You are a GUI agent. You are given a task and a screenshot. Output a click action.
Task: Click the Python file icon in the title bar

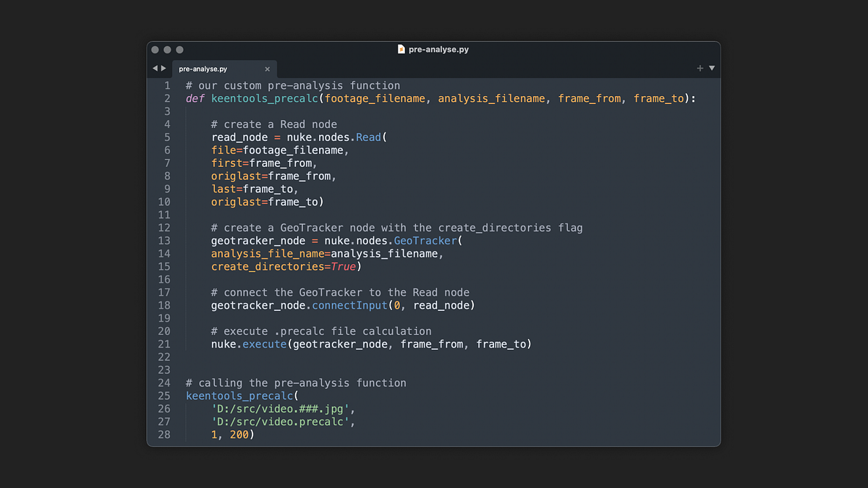tap(400, 48)
